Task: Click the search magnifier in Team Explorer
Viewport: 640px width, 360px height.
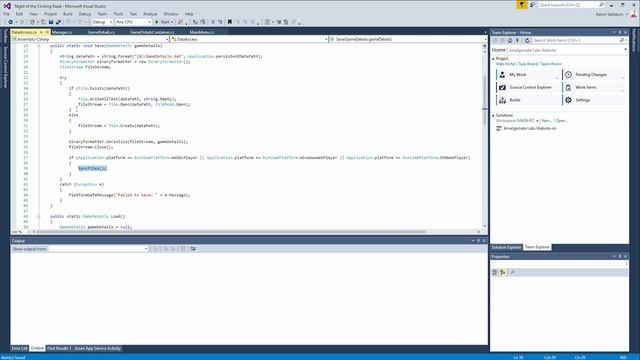Action: point(621,40)
